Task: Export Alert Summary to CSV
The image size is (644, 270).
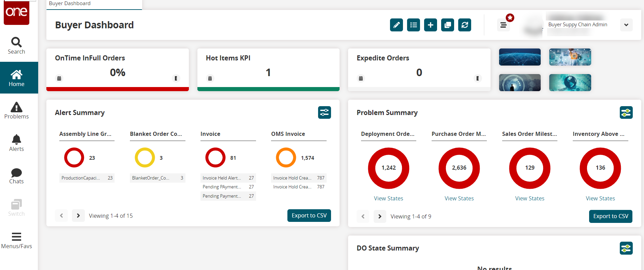Action: (x=309, y=215)
